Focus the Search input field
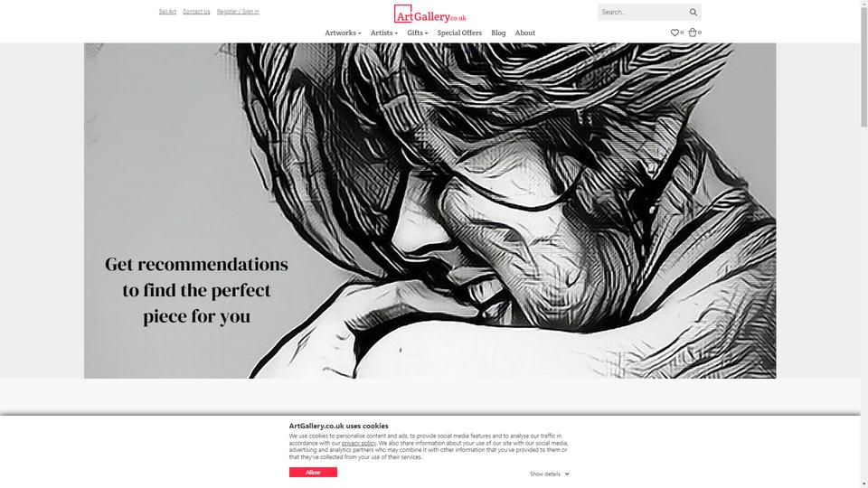Image resolution: width=868 pixels, height=488 pixels. (642, 12)
